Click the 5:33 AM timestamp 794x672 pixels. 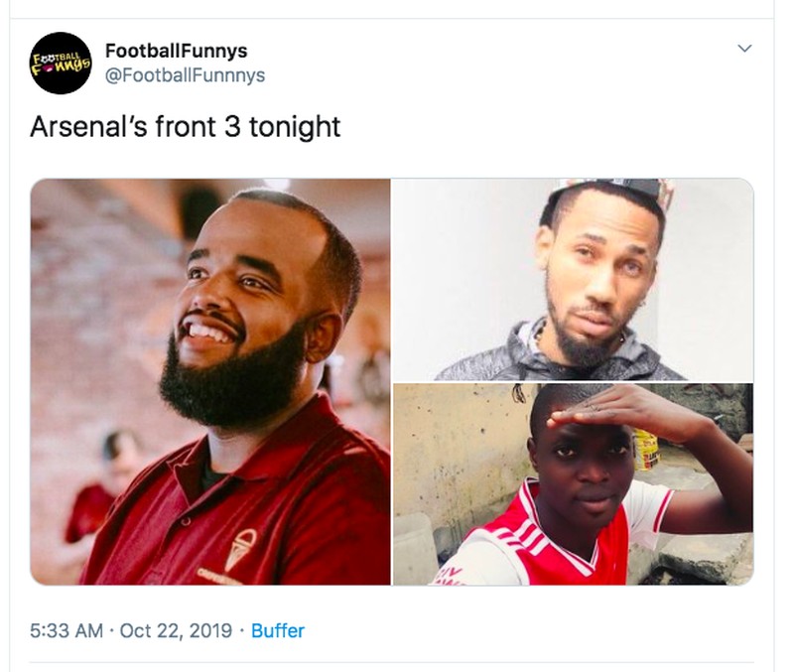[66, 630]
